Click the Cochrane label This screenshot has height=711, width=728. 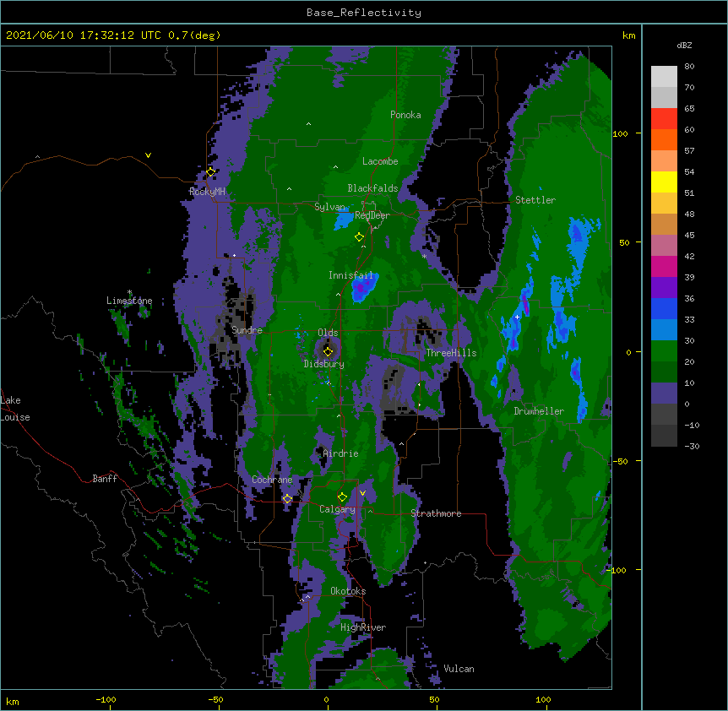point(272,480)
